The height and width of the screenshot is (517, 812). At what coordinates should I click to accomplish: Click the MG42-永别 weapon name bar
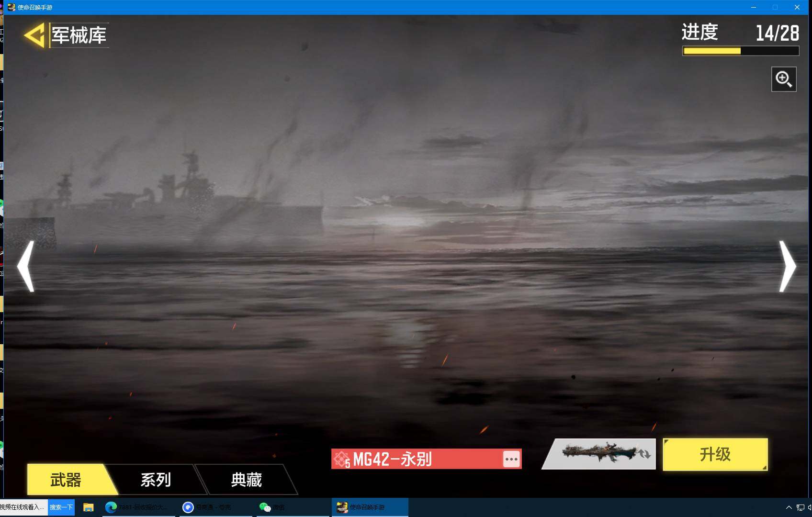[x=426, y=459]
